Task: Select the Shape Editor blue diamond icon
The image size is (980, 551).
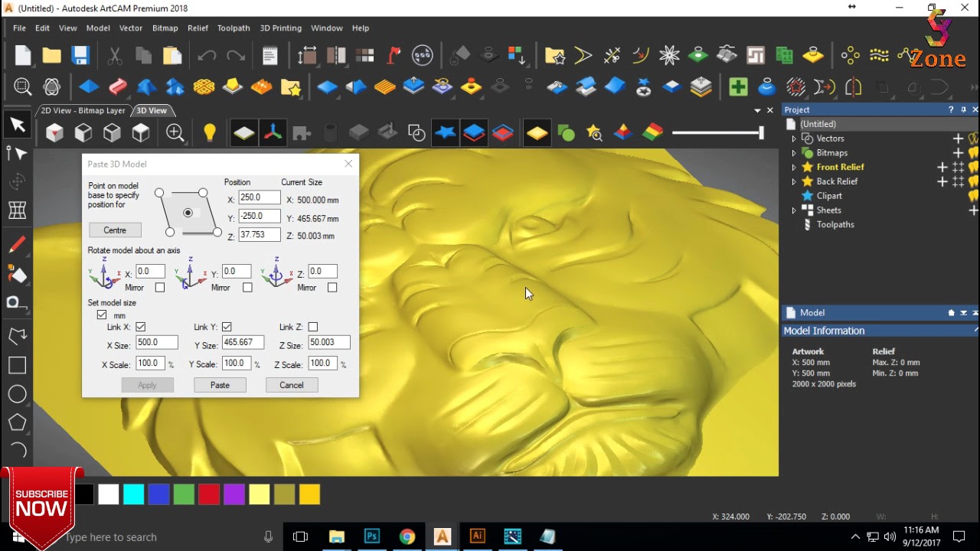Action: click(x=89, y=86)
